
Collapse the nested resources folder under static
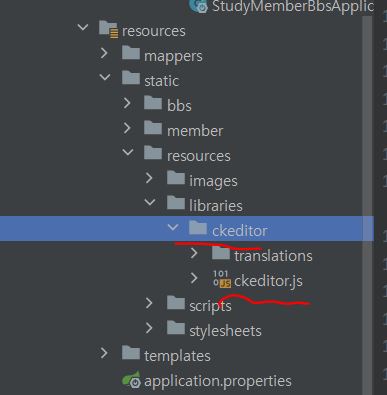click(x=128, y=152)
